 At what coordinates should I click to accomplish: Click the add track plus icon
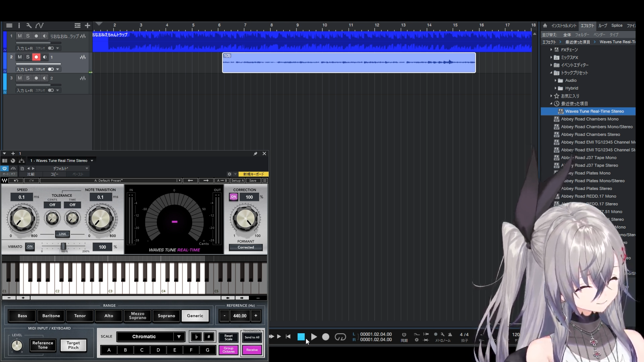tap(88, 25)
